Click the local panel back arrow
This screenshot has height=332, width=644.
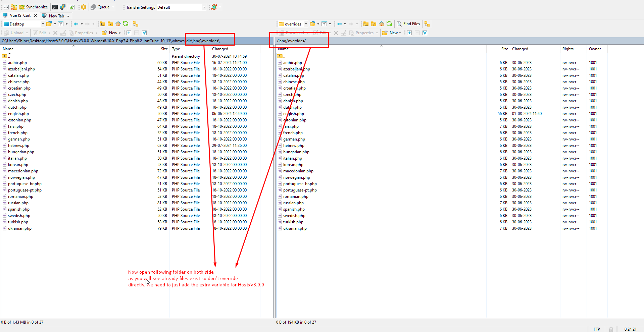(x=76, y=24)
